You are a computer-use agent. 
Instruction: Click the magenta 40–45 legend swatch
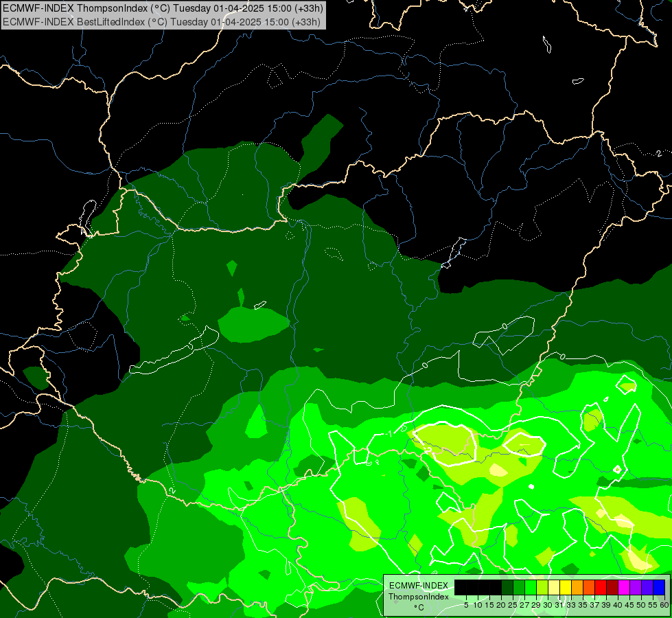click(x=624, y=587)
